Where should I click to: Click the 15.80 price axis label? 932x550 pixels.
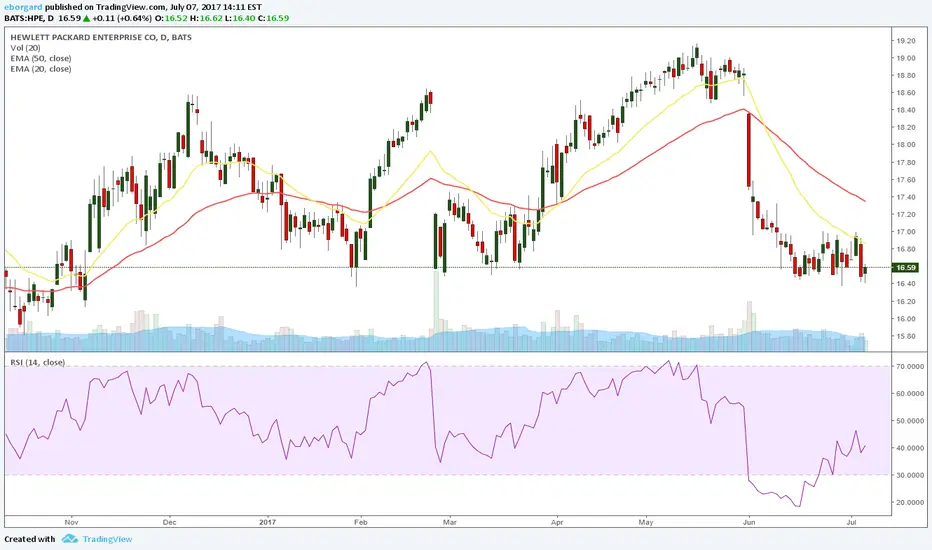point(906,336)
